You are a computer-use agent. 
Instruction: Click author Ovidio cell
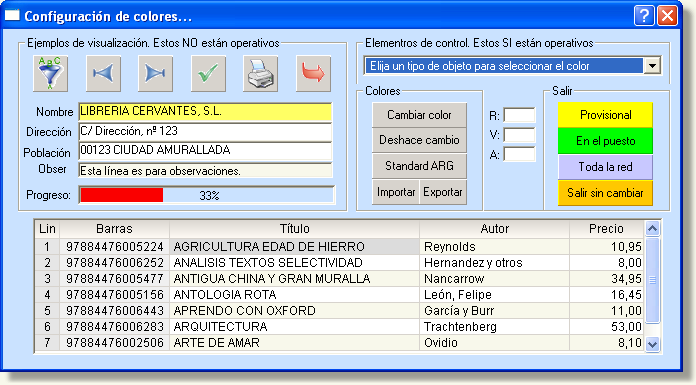494,342
